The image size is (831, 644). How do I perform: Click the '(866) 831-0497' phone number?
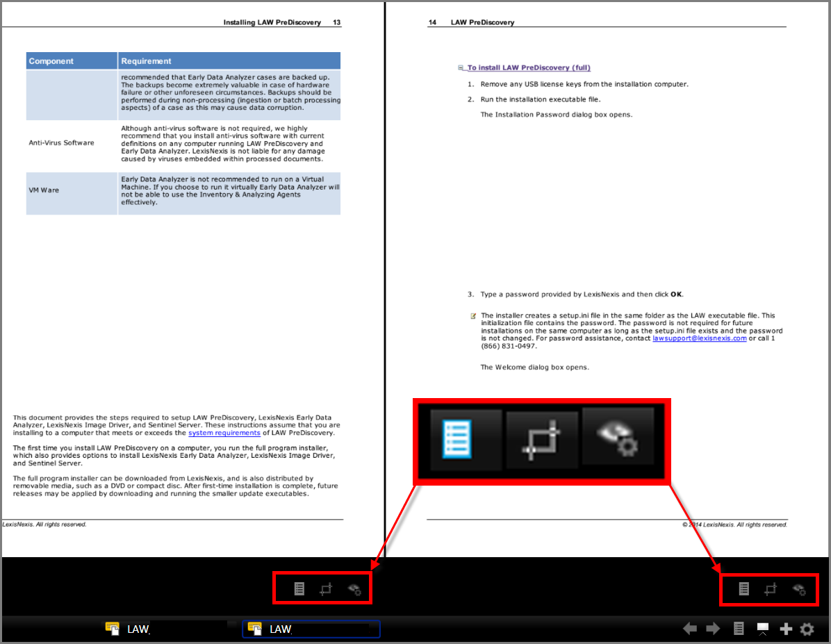tap(508, 346)
